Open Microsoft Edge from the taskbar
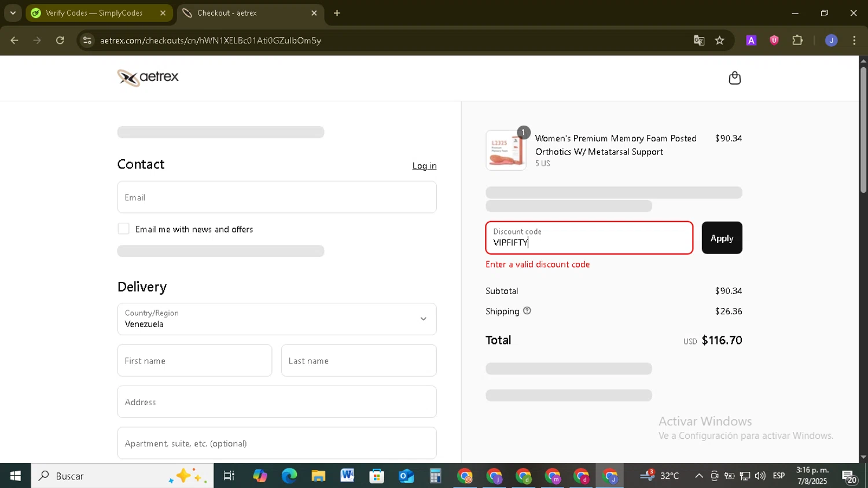 [x=289, y=476]
